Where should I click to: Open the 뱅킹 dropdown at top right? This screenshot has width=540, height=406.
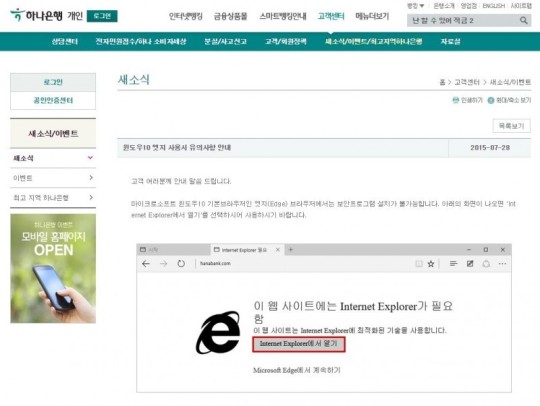(416, 6)
